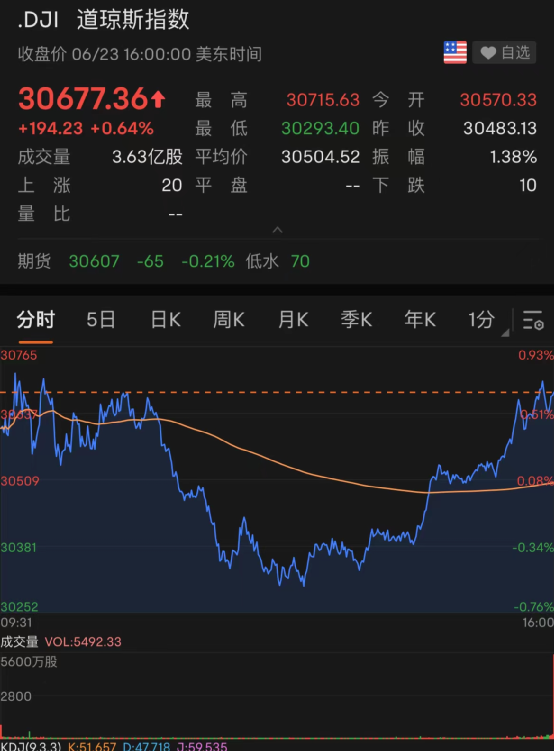The width and height of the screenshot is (554, 751).
Task: Switch to the 日K chart tab
Action: 165,319
